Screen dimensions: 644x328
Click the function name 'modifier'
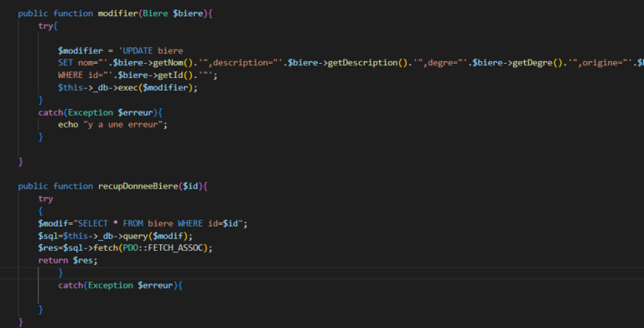click(118, 13)
